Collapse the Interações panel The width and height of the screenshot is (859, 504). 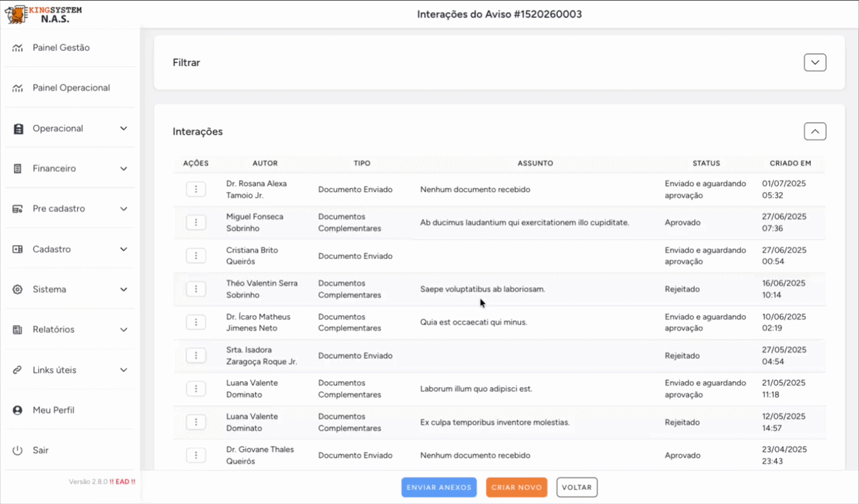coord(815,132)
